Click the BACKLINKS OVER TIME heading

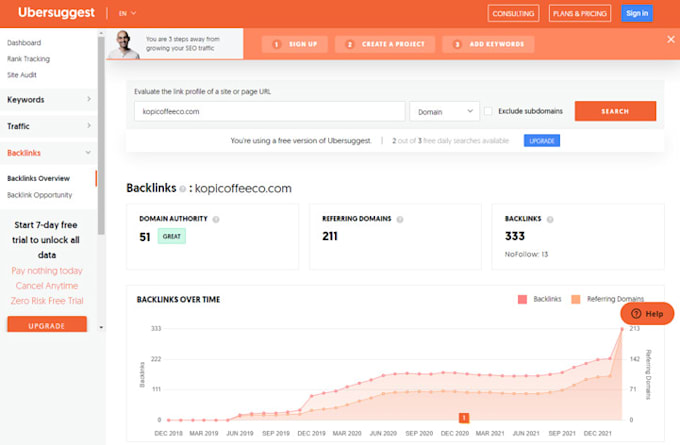click(178, 299)
